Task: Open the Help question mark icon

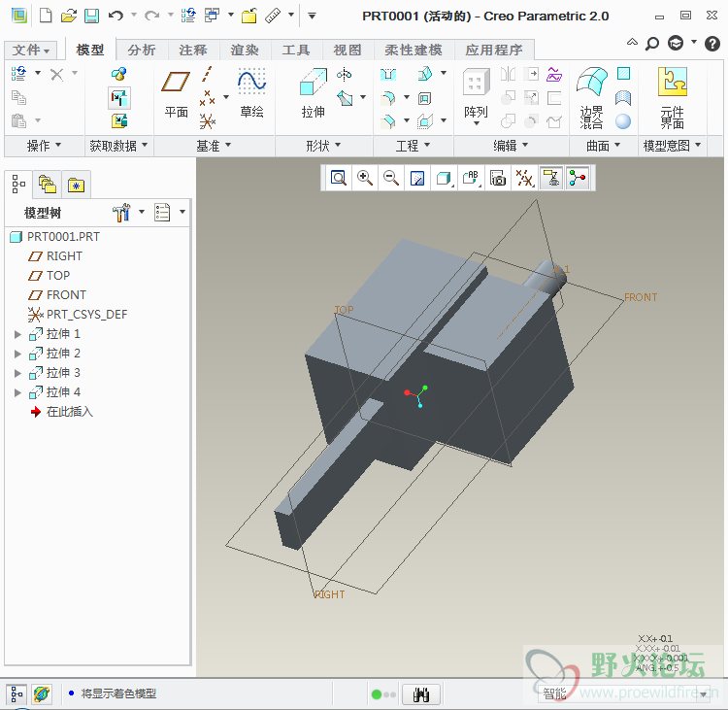Action: (x=711, y=44)
